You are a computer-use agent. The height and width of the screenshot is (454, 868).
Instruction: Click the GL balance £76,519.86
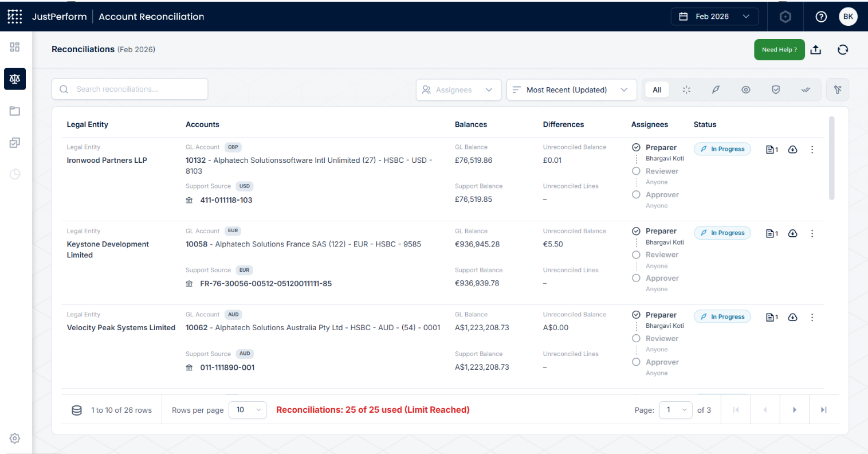coord(474,161)
